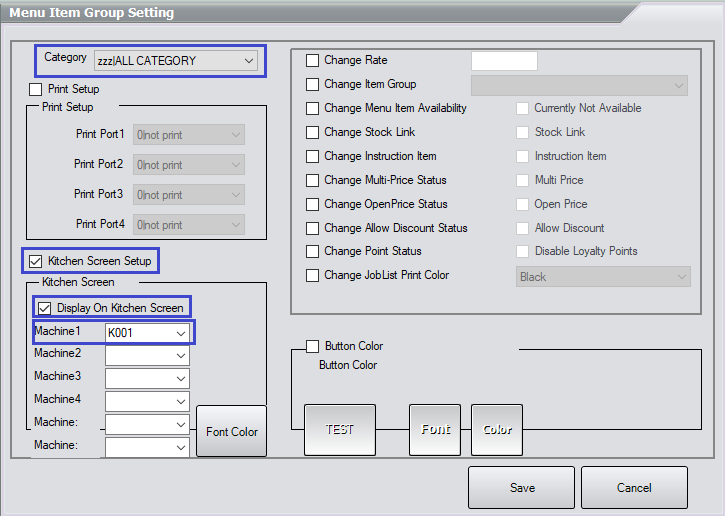Check the Instruction Item option

coord(522,156)
